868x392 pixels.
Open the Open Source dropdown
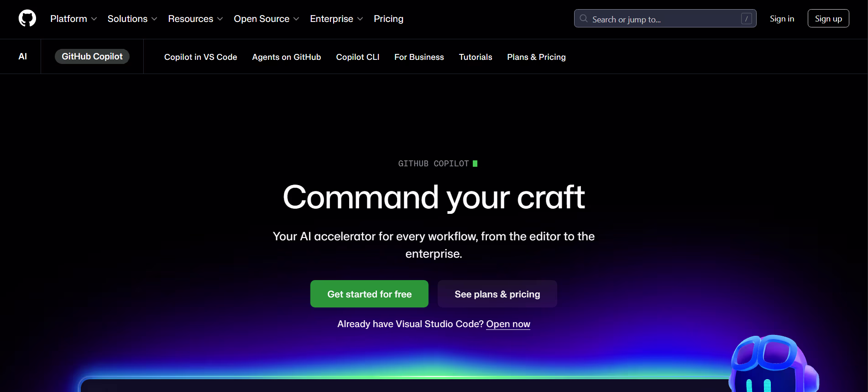tap(267, 19)
